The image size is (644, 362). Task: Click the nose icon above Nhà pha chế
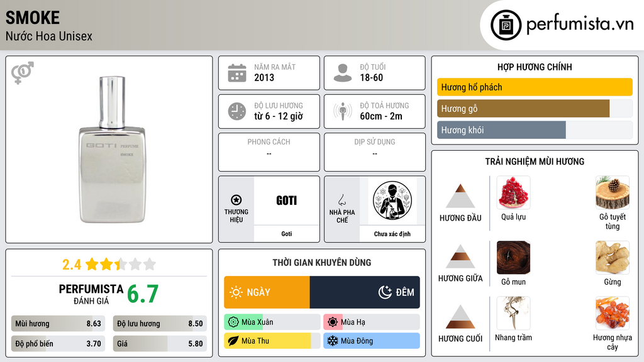point(341,200)
